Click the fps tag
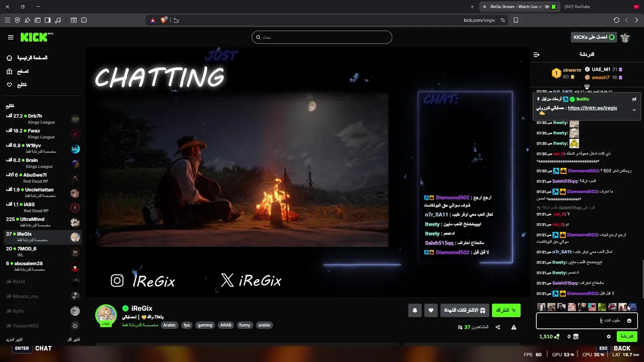The image size is (644, 362). 187,325
